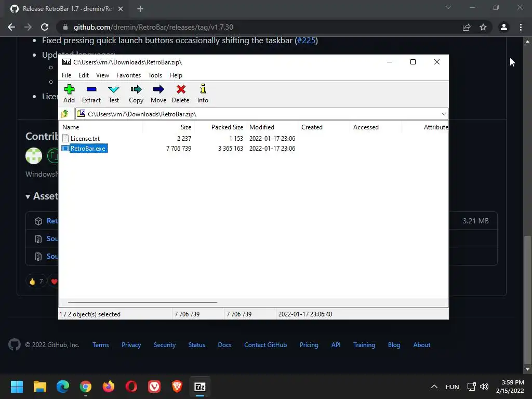Screen dimensions: 532x399
Task: Click the red Delete icon
Action: (x=180, y=94)
